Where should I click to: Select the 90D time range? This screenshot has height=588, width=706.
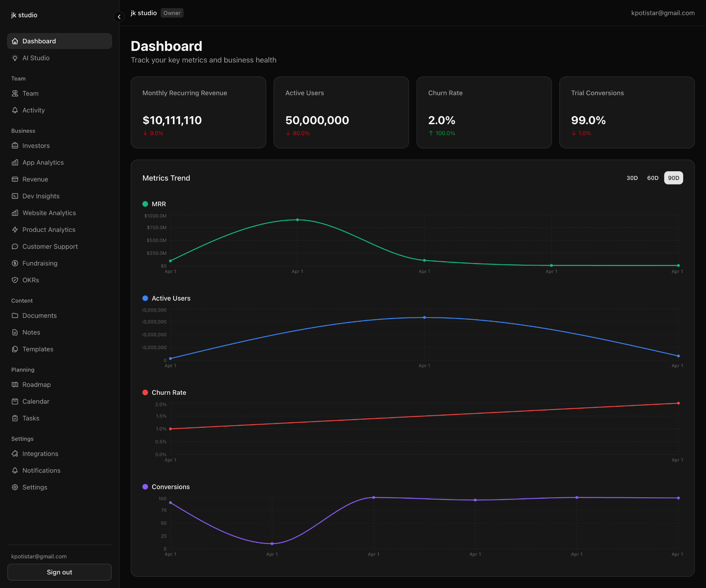(x=673, y=178)
